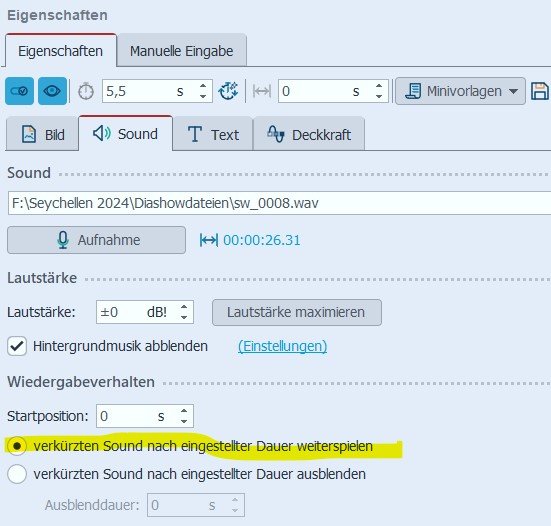Viewport: 551px width, 526px height.
Task: Switch to the Eigenschaften tab
Action: (60, 51)
